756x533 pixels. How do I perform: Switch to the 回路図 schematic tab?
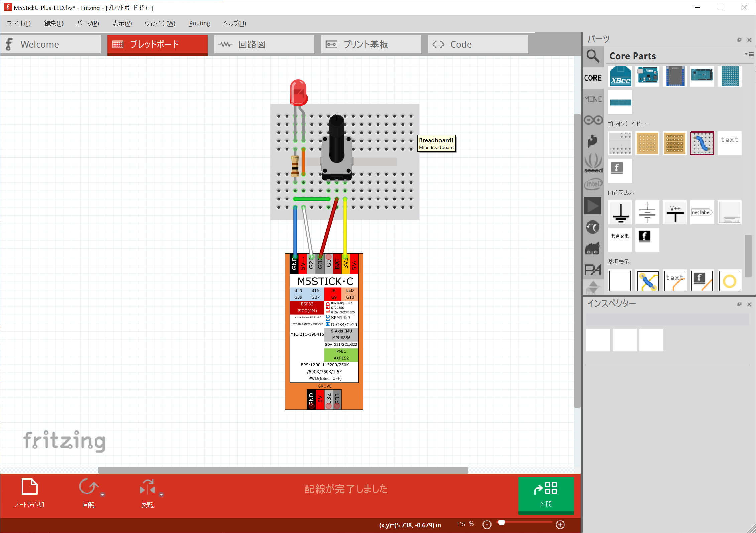264,44
